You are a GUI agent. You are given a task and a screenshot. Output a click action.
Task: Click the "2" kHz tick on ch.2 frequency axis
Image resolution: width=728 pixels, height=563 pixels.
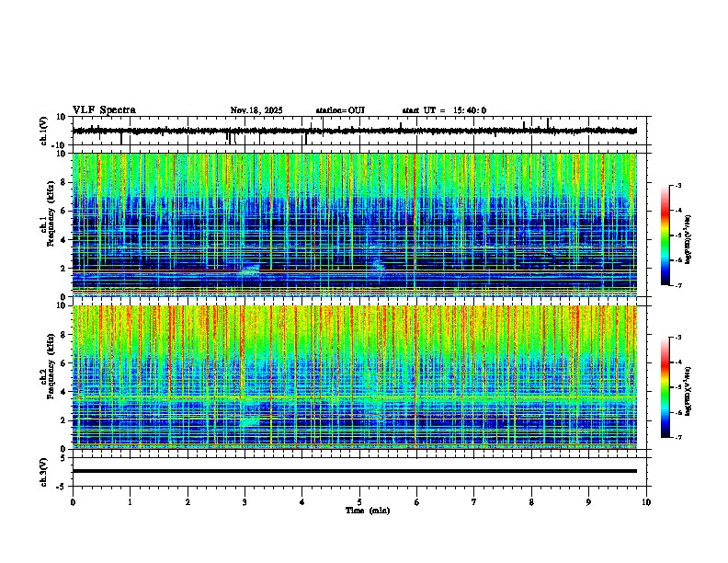(64, 420)
